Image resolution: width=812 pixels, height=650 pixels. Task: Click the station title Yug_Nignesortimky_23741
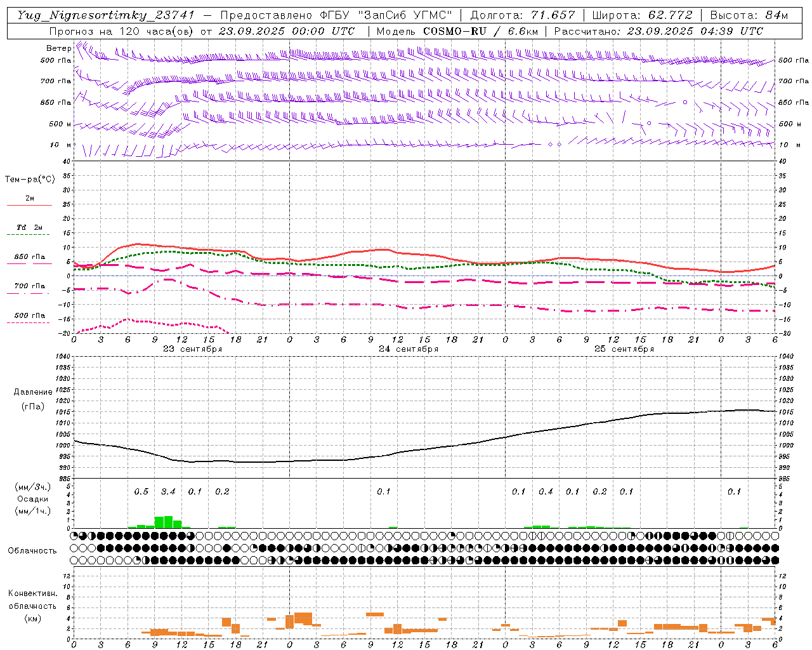point(106,15)
